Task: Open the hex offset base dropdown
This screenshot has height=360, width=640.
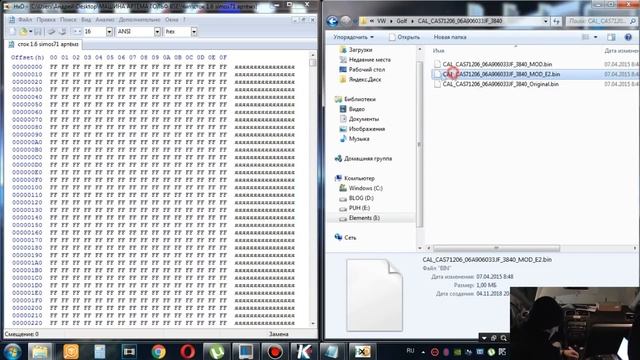Action: pyautogui.click(x=194, y=31)
